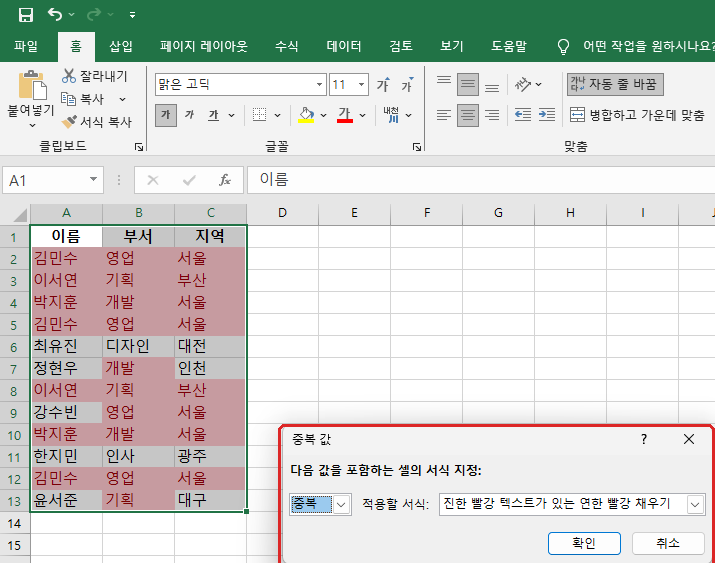715x563 pixels.
Task: Switch to the 보기 tab
Action: [451, 46]
